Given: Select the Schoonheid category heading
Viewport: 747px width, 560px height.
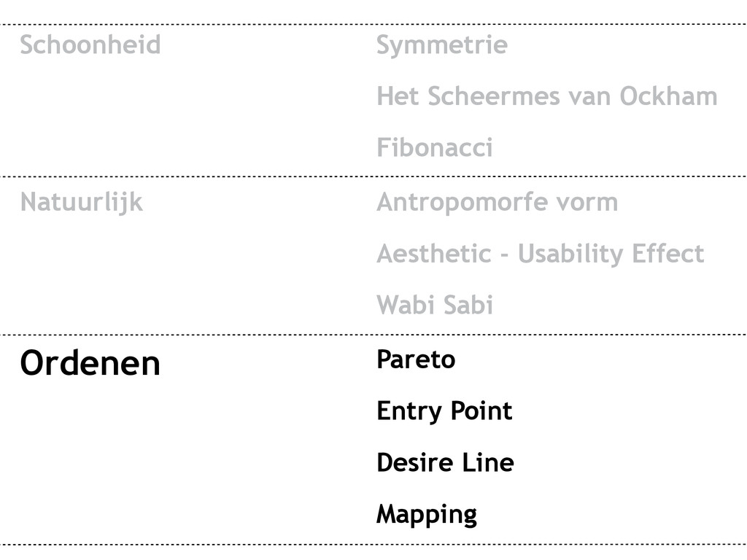Looking at the screenshot, I should [x=90, y=44].
